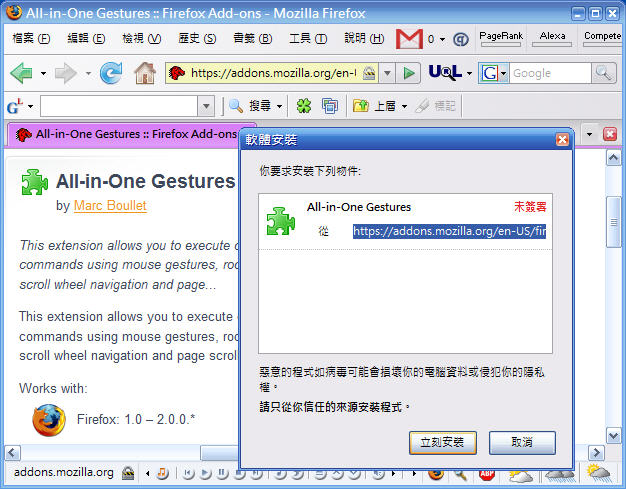Click the scroll down arrow on page
626x489 pixels.
[613, 436]
